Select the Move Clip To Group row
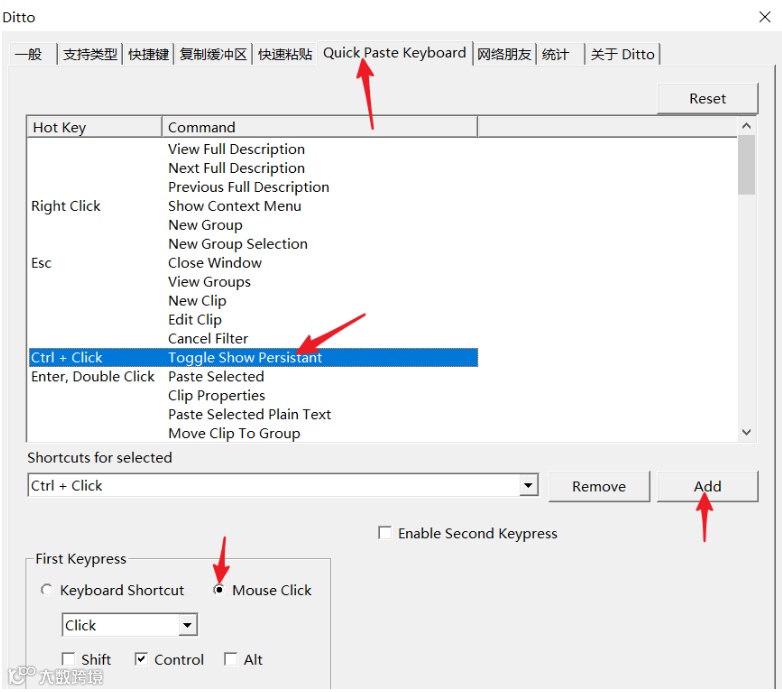The width and height of the screenshot is (782, 692). pyautogui.click(x=253, y=433)
